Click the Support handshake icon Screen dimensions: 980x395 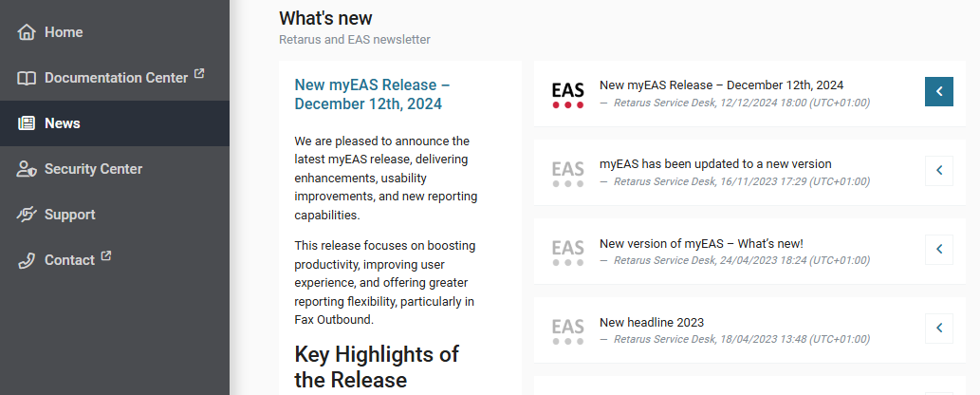click(27, 215)
